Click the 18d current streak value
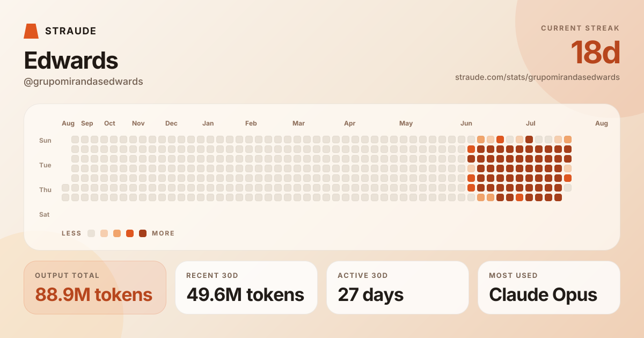The image size is (644, 338). [x=595, y=53]
